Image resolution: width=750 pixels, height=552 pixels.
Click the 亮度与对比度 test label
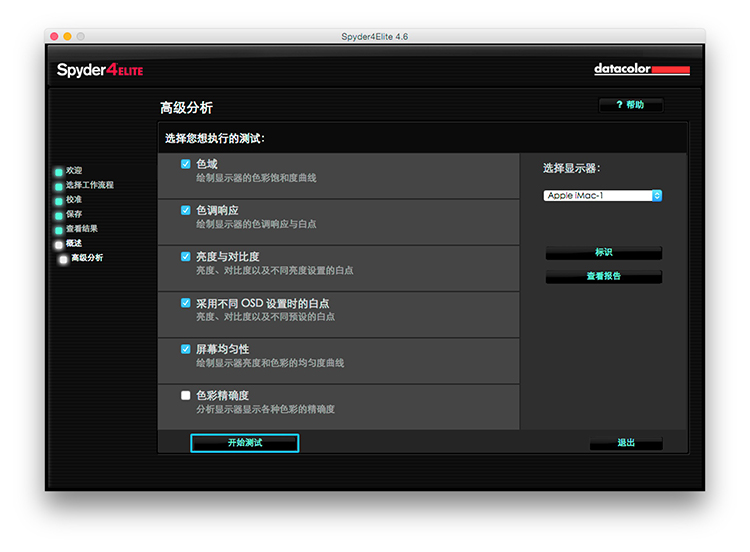coord(228,257)
